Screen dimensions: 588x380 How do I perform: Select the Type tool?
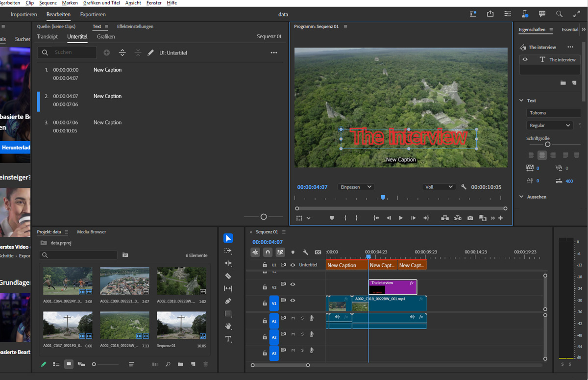pyautogui.click(x=228, y=339)
